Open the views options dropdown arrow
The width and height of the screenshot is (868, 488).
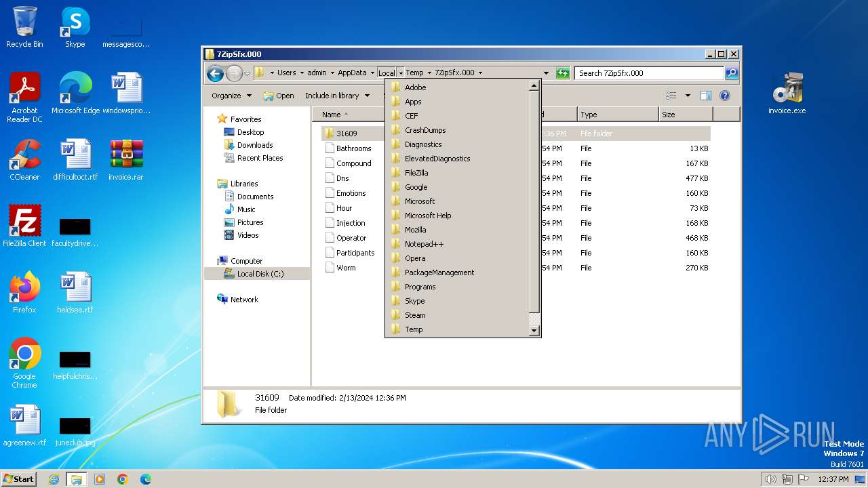click(688, 96)
